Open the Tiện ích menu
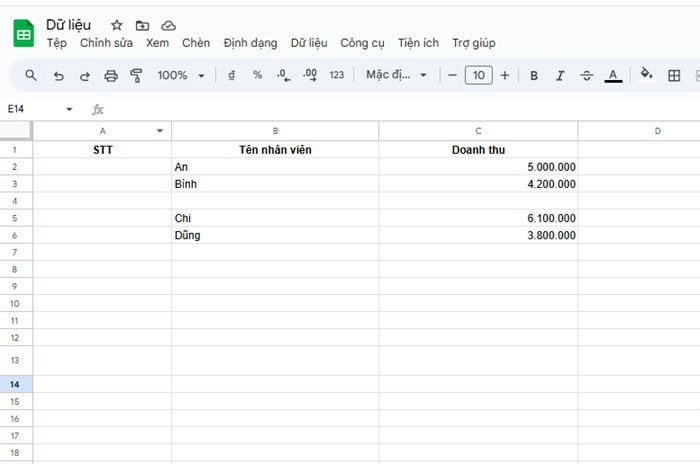This screenshot has height=464, width=700. [x=418, y=43]
